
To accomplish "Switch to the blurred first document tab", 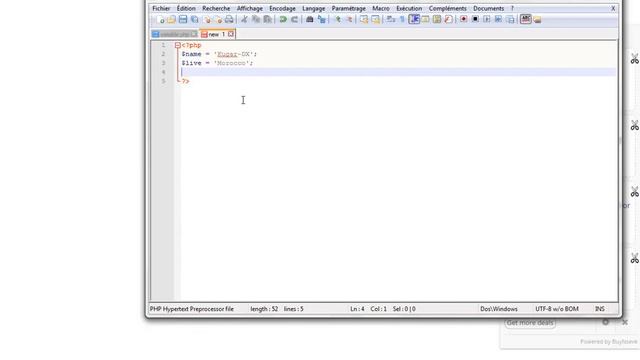I will [x=174, y=34].
